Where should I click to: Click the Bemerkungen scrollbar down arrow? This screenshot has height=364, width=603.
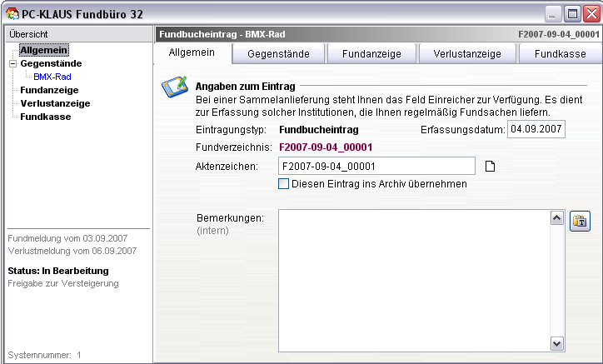[x=557, y=343]
